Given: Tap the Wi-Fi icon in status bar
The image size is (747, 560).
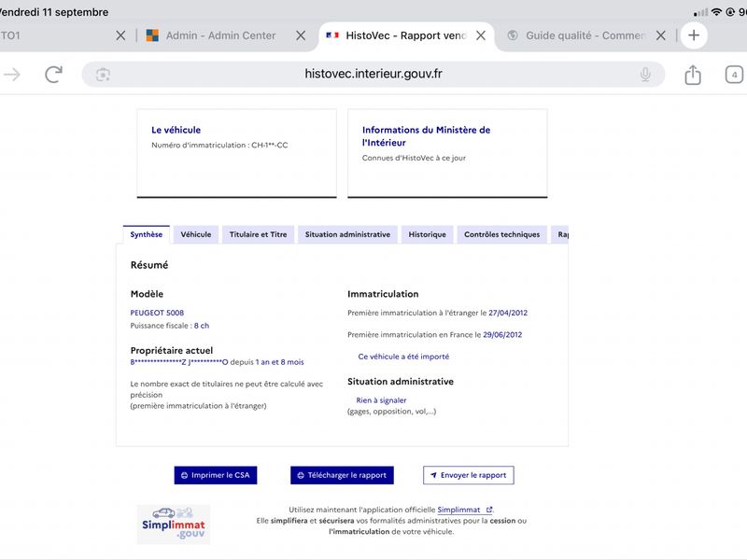Looking at the screenshot, I should (716, 12).
